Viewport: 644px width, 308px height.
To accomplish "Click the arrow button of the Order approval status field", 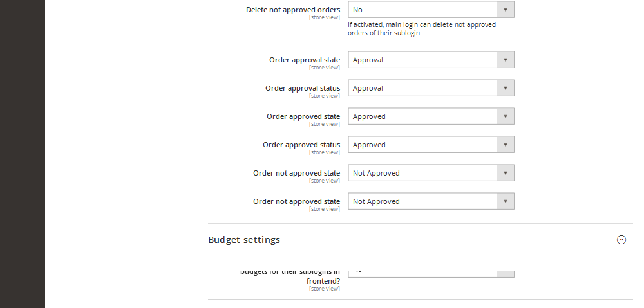I will [506, 88].
